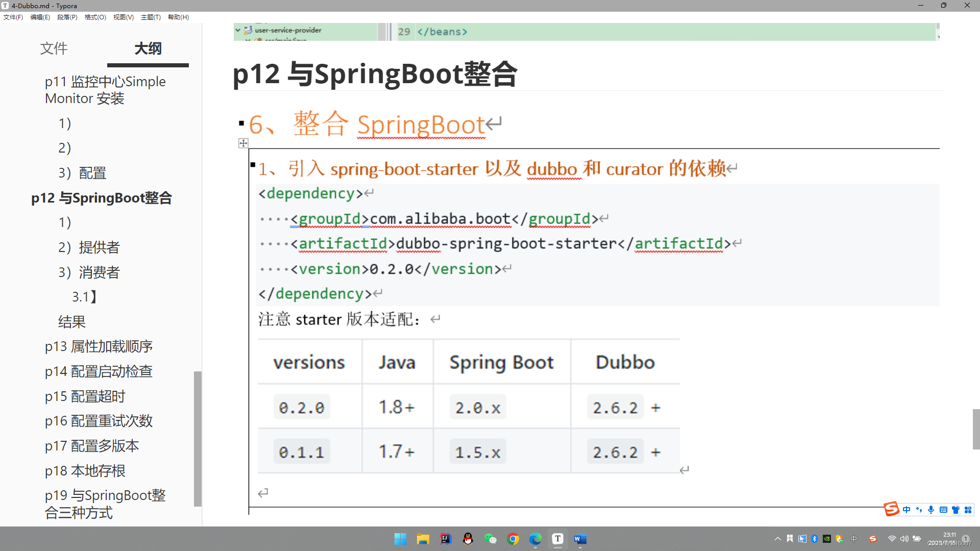Open Sogou skin (shirt) icon
980x551 pixels.
pos(955,510)
